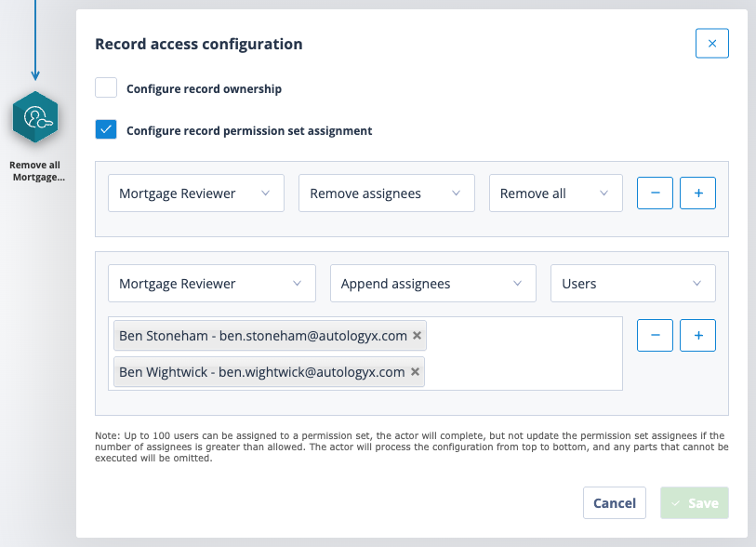Cancel the record access configuration
This screenshot has width=756, height=547.
(615, 502)
